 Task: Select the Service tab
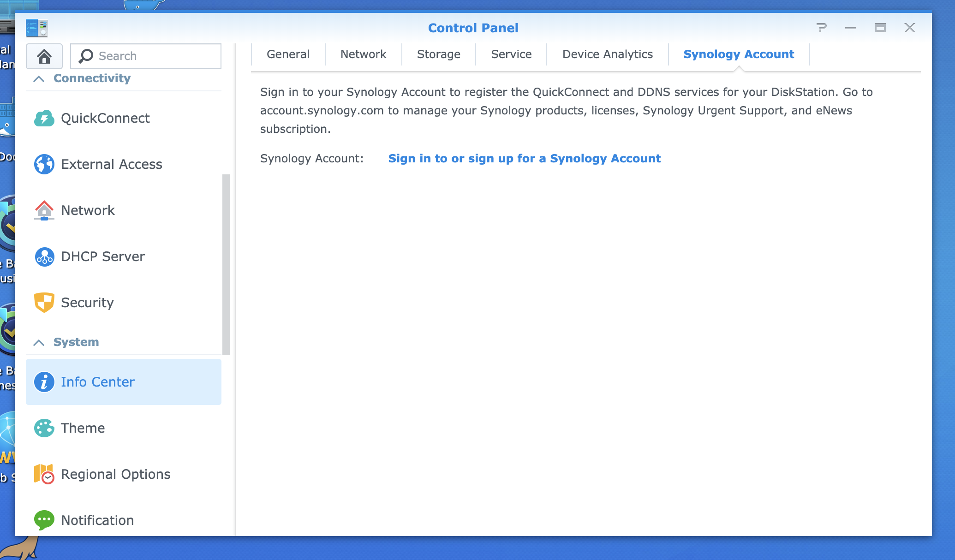(511, 55)
